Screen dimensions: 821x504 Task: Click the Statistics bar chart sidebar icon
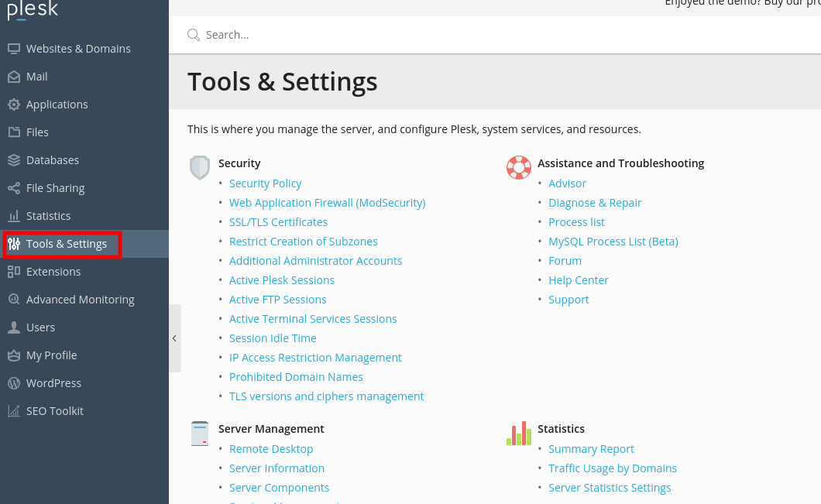tap(14, 216)
